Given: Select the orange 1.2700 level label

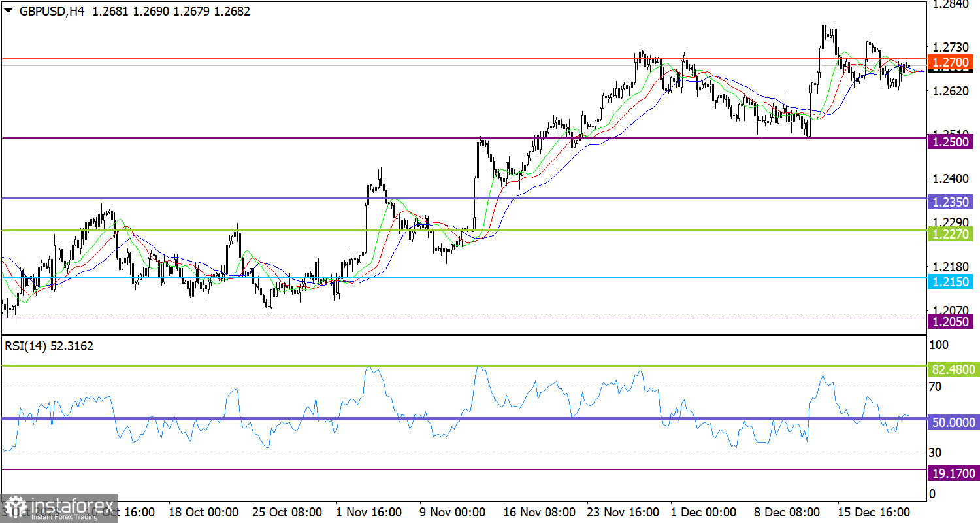Looking at the screenshot, I should coord(950,63).
